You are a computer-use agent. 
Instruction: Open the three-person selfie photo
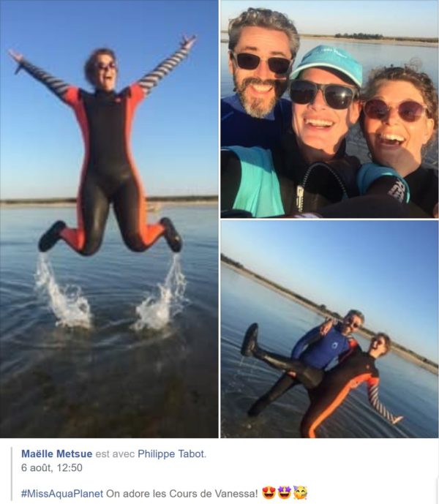click(x=330, y=109)
